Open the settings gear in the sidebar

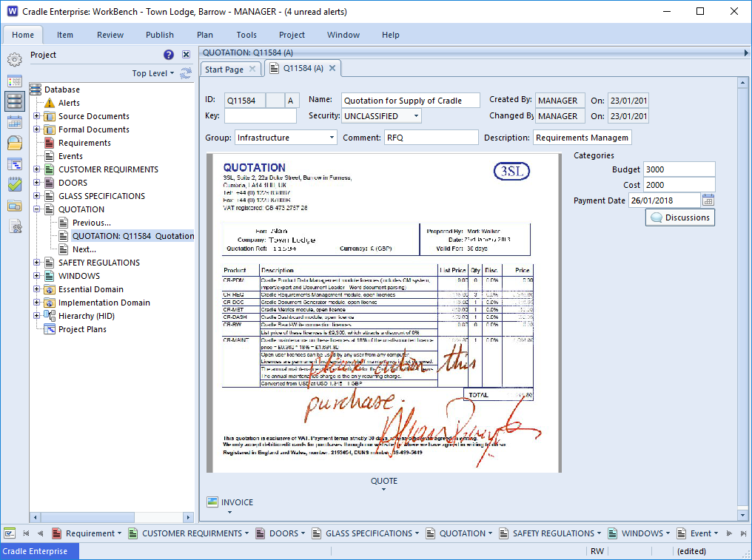[x=14, y=59]
